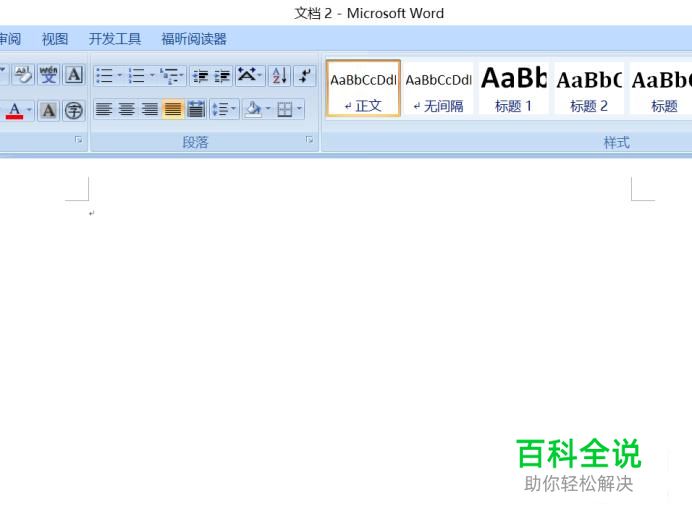The height and width of the screenshot is (528, 692).
Task: Click the line spacing icon
Action: pos(220,109)
